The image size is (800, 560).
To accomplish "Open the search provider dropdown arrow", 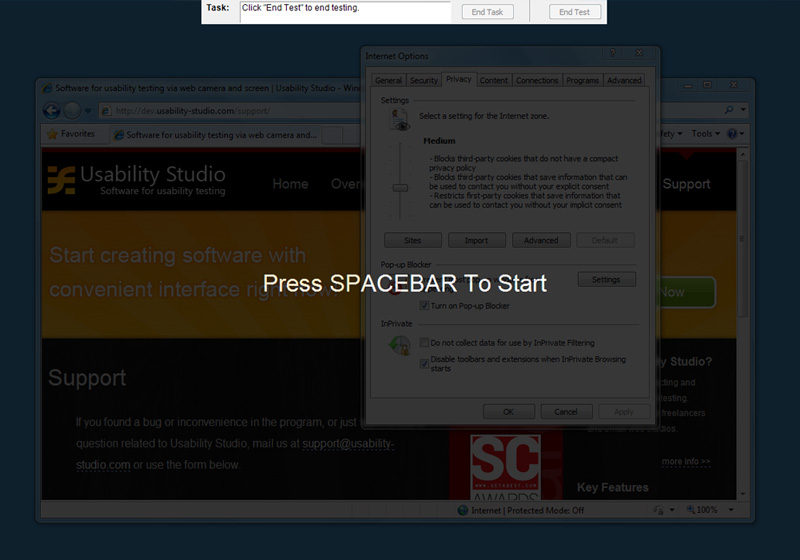I will point(743,110).
